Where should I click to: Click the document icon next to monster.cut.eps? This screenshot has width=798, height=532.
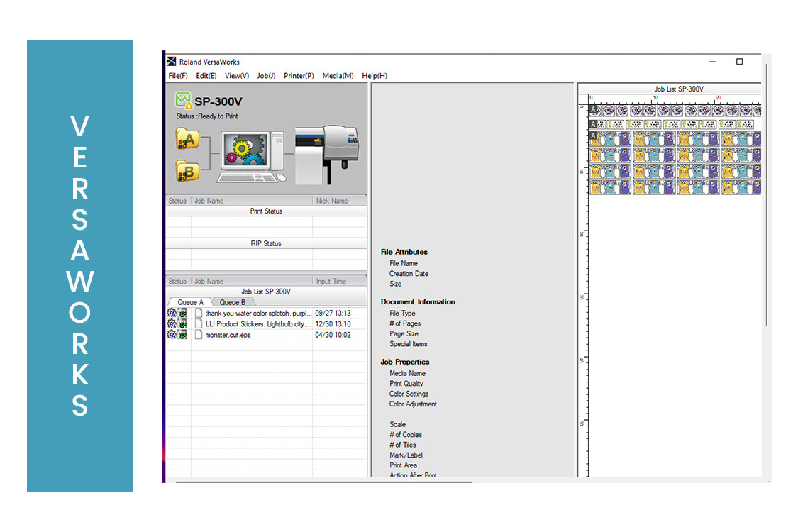coord(199,335)
